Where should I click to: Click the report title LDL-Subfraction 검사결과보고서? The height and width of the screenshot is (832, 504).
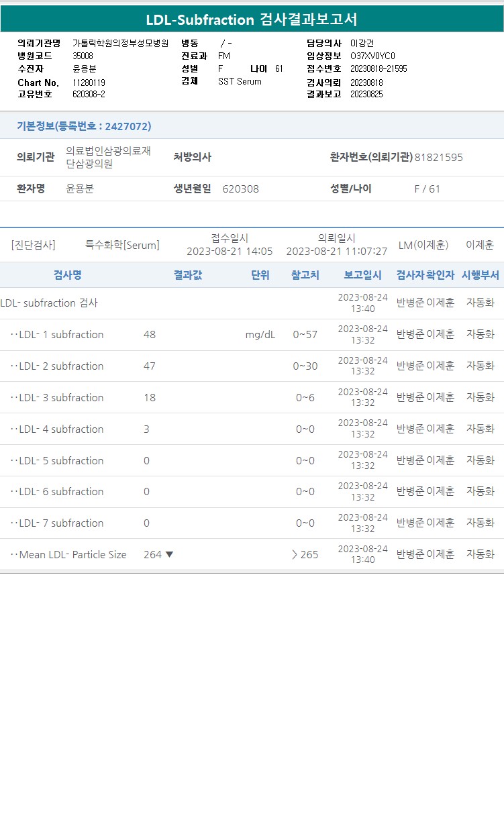[252, 19]
